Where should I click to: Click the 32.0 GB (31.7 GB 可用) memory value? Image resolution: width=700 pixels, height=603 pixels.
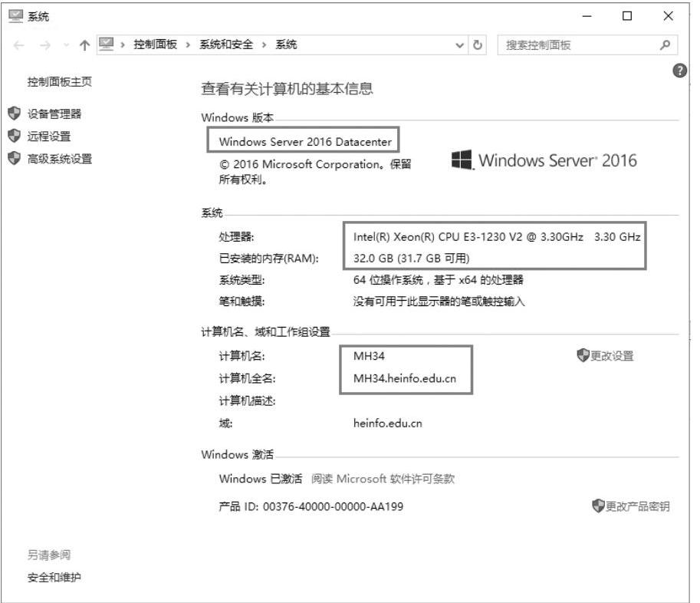click(411, 259)
